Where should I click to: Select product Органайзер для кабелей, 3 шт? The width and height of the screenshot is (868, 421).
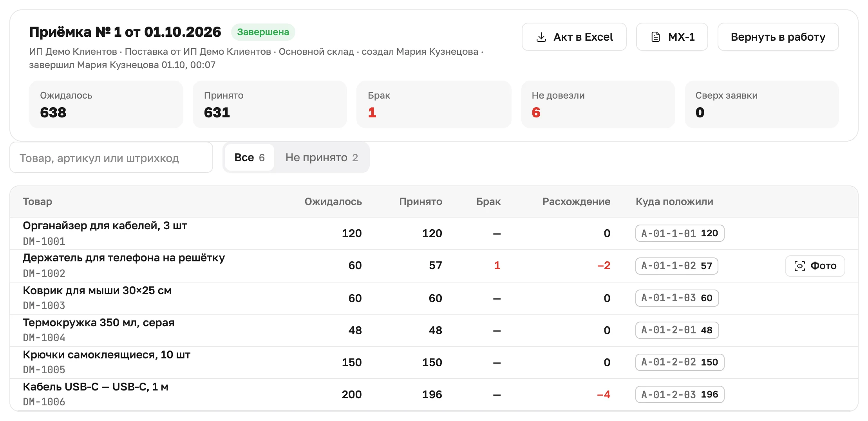click(x=105, y=226)
